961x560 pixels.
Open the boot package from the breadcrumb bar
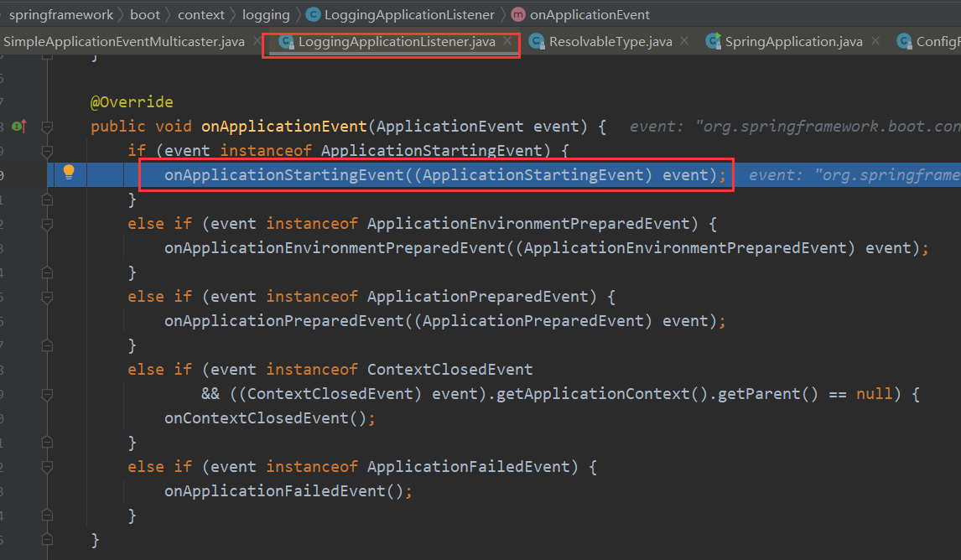pyautogui.click(x=145, y=14)
